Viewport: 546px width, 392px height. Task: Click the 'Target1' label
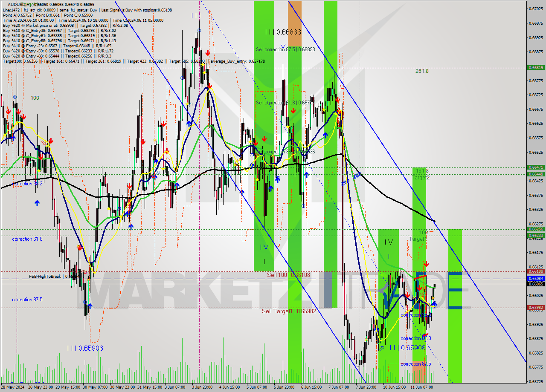click(418, 239)
